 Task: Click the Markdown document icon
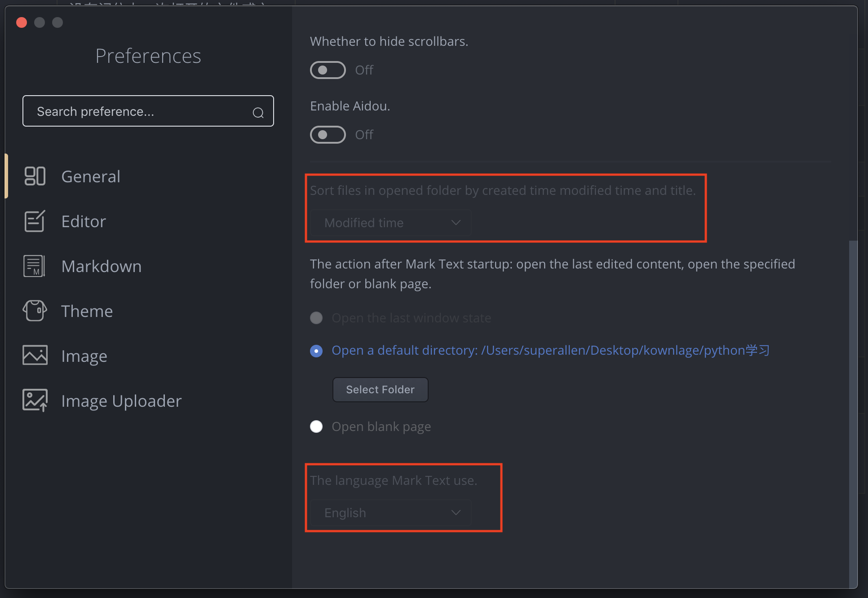(35, 266)
